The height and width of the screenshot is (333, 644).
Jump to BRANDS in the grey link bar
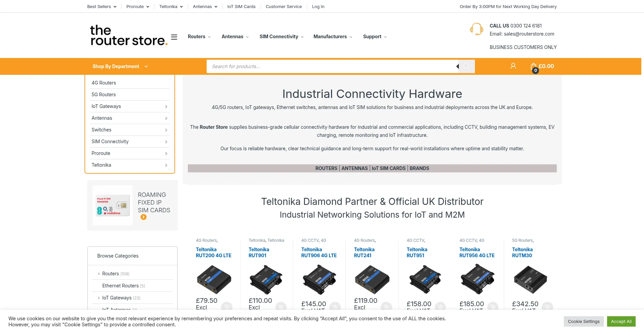click(x=419, y=168)
